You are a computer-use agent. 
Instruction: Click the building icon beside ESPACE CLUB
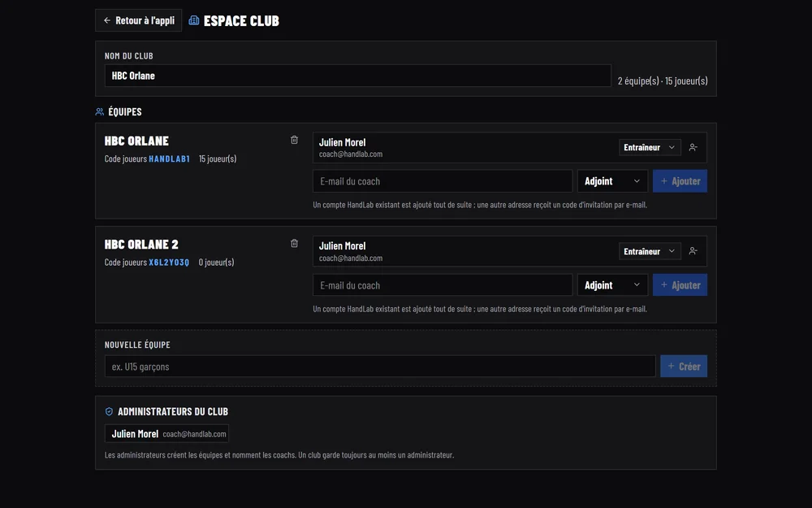(x=194, y=20)
